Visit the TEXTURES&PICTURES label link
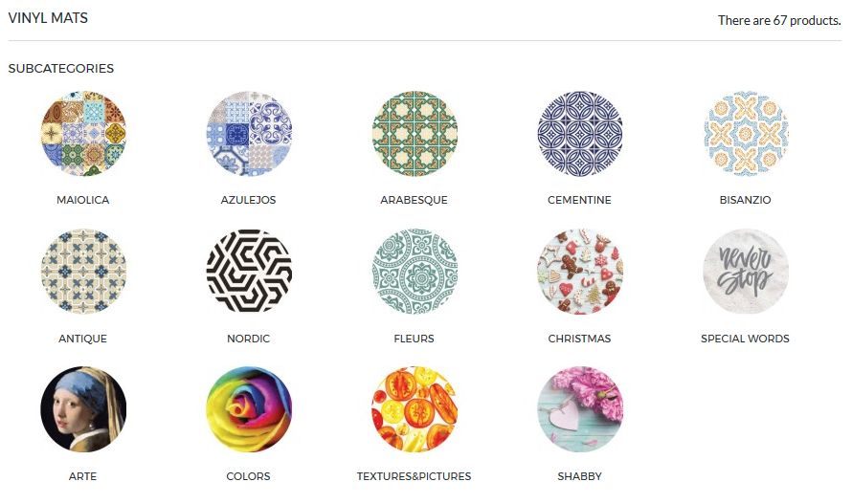Image resolution: width=852 pixels, height=504 pixels. coord(415,476)
